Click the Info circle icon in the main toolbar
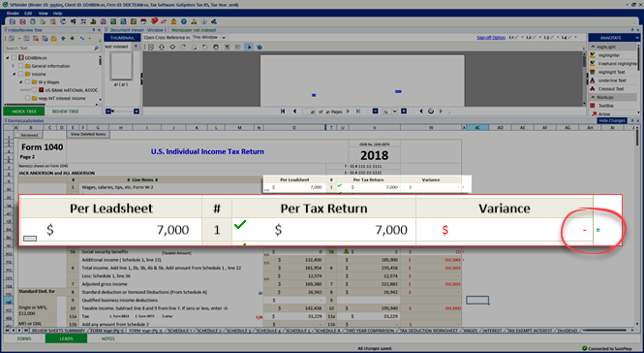Screen dimensions: 644x353 pyautogui.click(x=203, y=21)
